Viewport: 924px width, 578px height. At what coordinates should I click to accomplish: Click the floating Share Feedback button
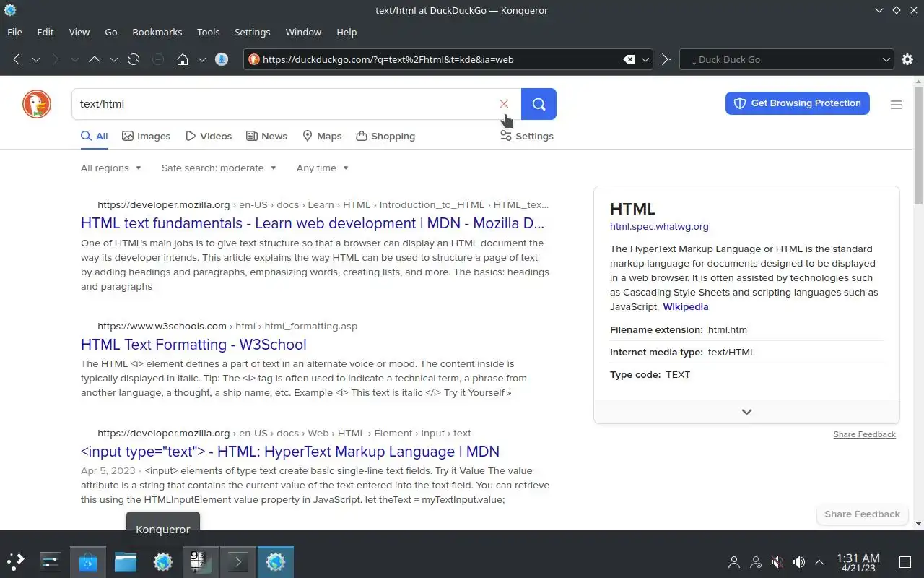pyautogui.click(x=862, y=514)
